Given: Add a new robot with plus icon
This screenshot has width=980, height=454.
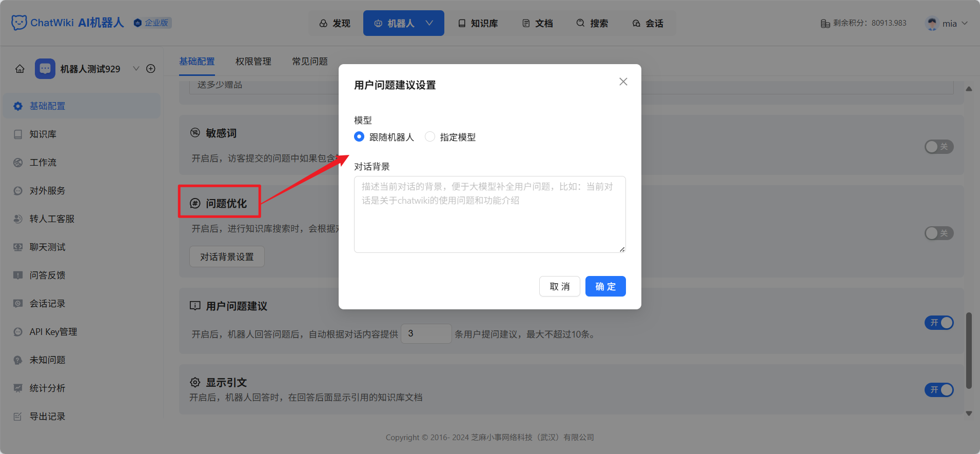Looking at the screenshot, I should (x=151, y=69).
